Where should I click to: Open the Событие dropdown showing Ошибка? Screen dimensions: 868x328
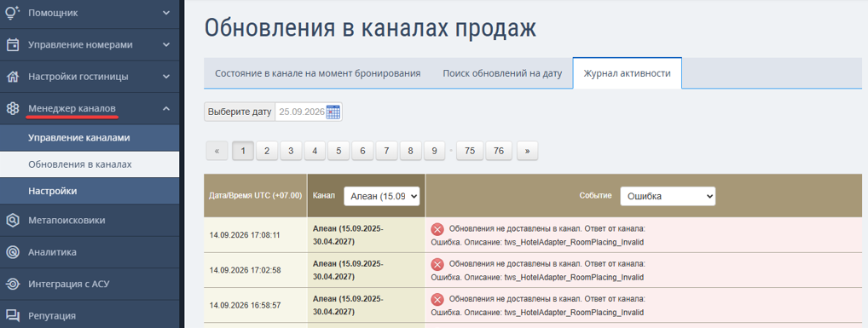668,196
